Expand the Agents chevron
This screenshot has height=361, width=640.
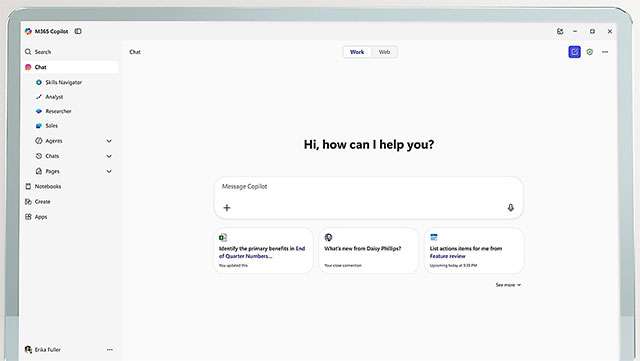[109, 141]
